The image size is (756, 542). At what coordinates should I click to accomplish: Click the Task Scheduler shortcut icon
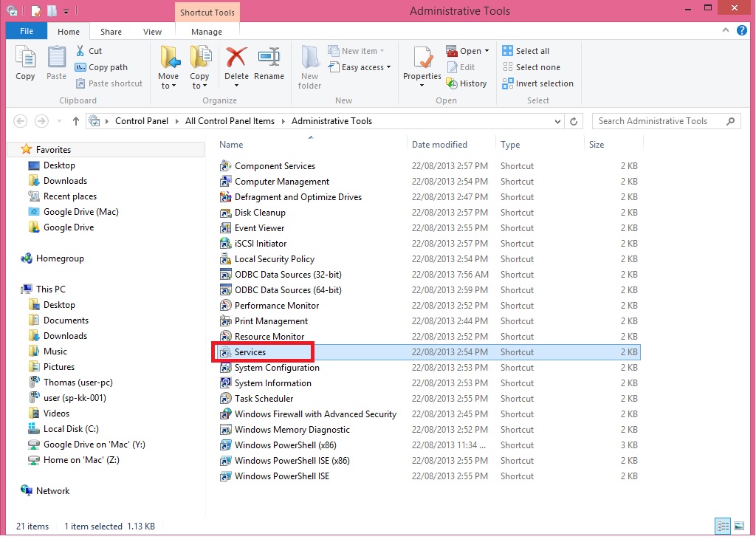click(x=226, y=399)
